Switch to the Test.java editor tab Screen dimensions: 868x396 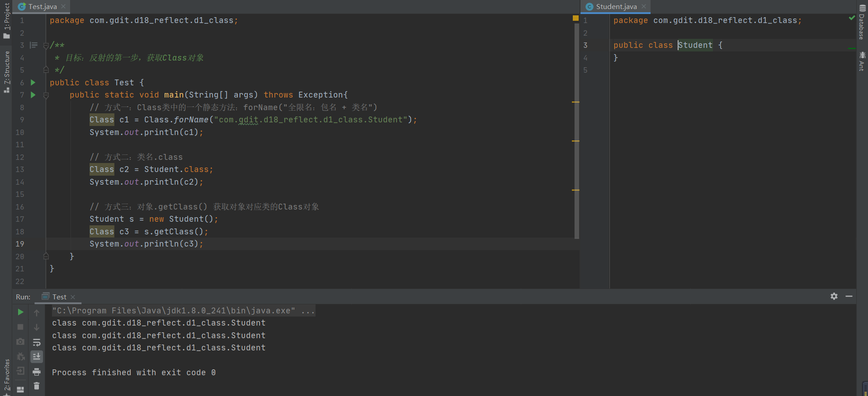click(42, 7)
